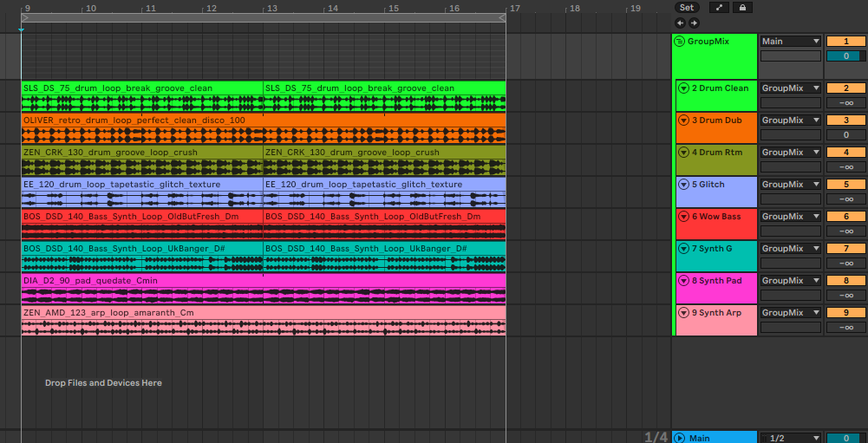Toggle GroupMix track activator 1
Image resolution: width=868 pixels, height=443 pixels.
pyautogui.click(x=845, y=42)
